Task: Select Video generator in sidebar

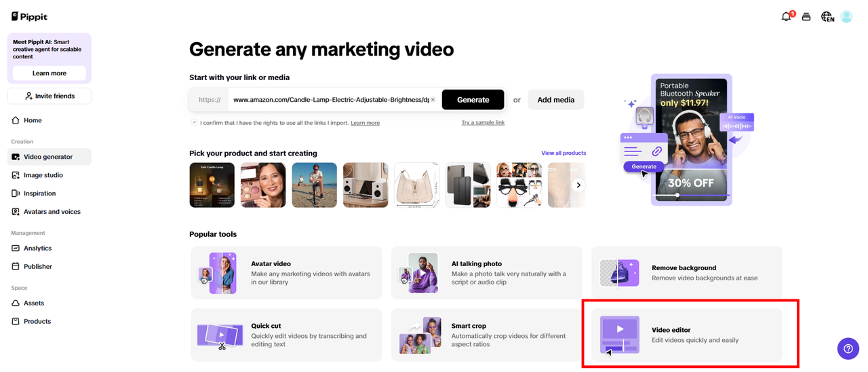Action: (x=50, y=157)
